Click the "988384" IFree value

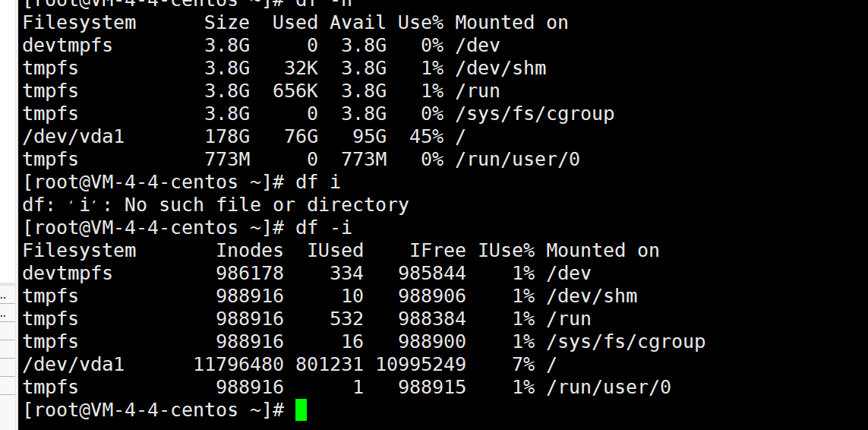pyautogui.click(x=432, y=318)
